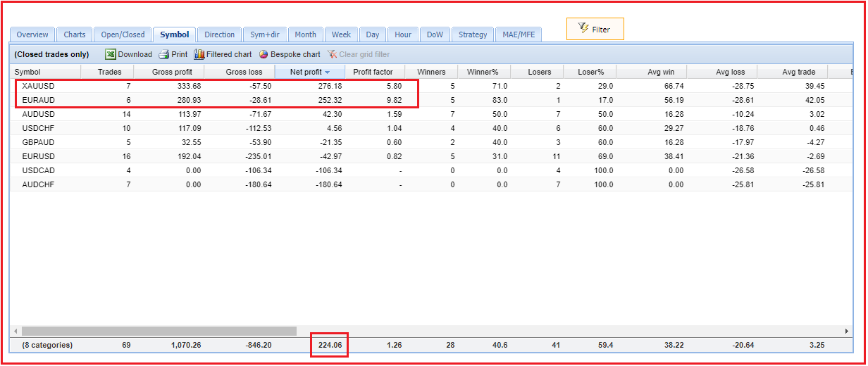Click profit factor value 9.82
868x366 pixels.
pos(395,100)
